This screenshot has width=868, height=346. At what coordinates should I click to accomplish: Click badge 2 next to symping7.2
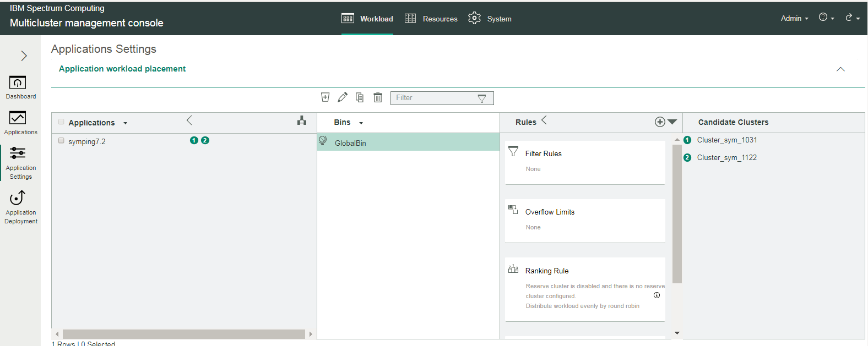(x=205, y=140)
